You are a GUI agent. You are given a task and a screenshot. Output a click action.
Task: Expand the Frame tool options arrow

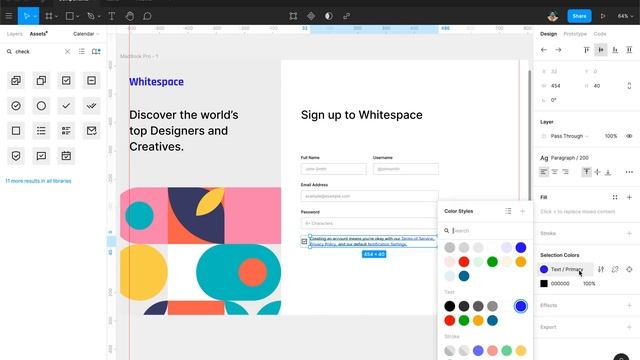[56, 16]
